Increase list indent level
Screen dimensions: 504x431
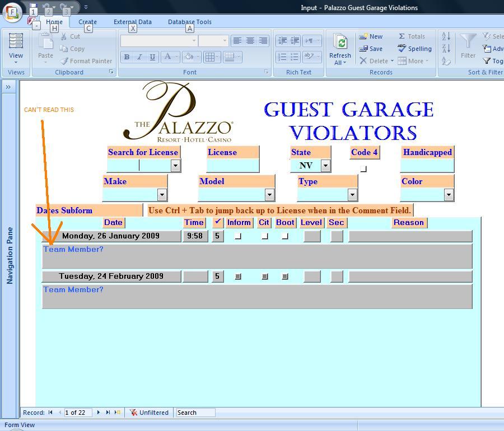point(295,41)
